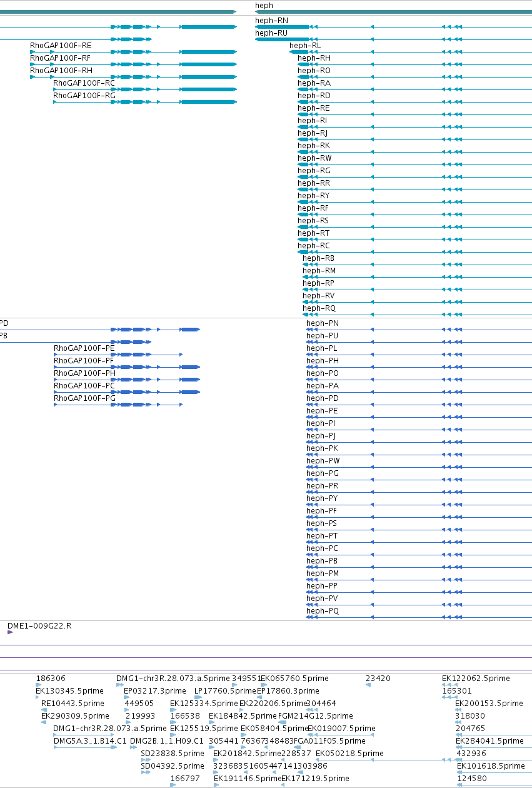Screen dimensions: 532x788
Task: Select the RhoGAP100F-PG protein label
Action: pyautogui.click(x=84, y=398)
